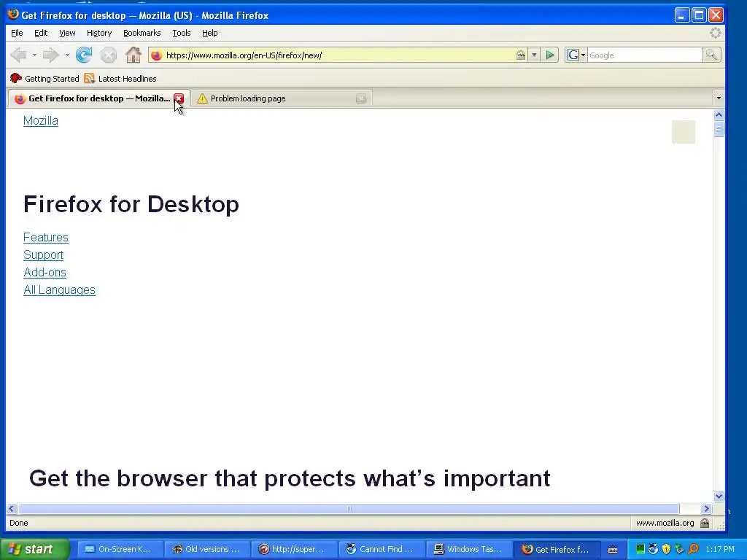Click the horizontal scrollbar thumb
Image resolution: width=747 pixels, height=560 pixels.
pyautogui.click(x=349, y=508)
